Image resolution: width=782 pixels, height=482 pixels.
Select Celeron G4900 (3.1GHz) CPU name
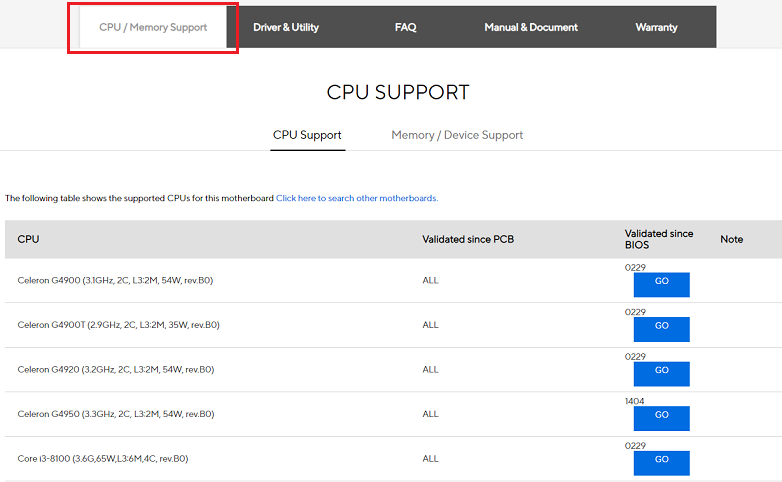point(115,280)
